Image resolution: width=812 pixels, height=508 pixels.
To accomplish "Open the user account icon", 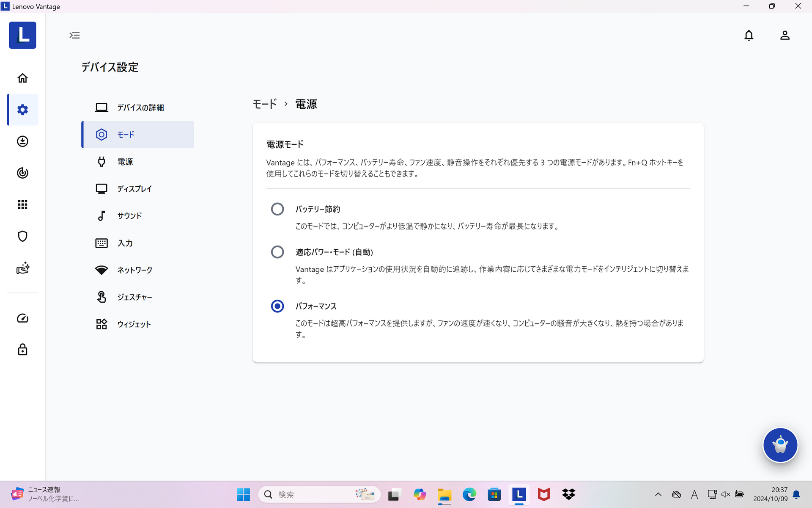I will pos(785,35).
